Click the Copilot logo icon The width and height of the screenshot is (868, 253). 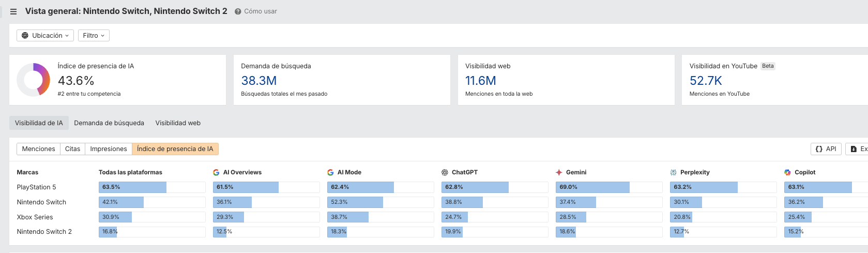787,172
